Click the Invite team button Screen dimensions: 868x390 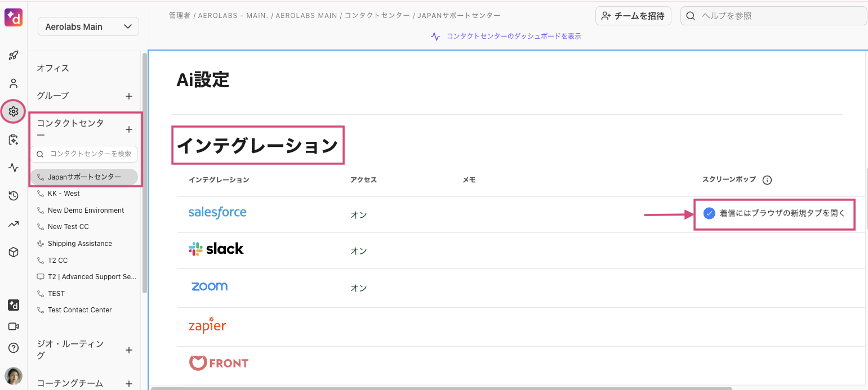click(633, 16)
